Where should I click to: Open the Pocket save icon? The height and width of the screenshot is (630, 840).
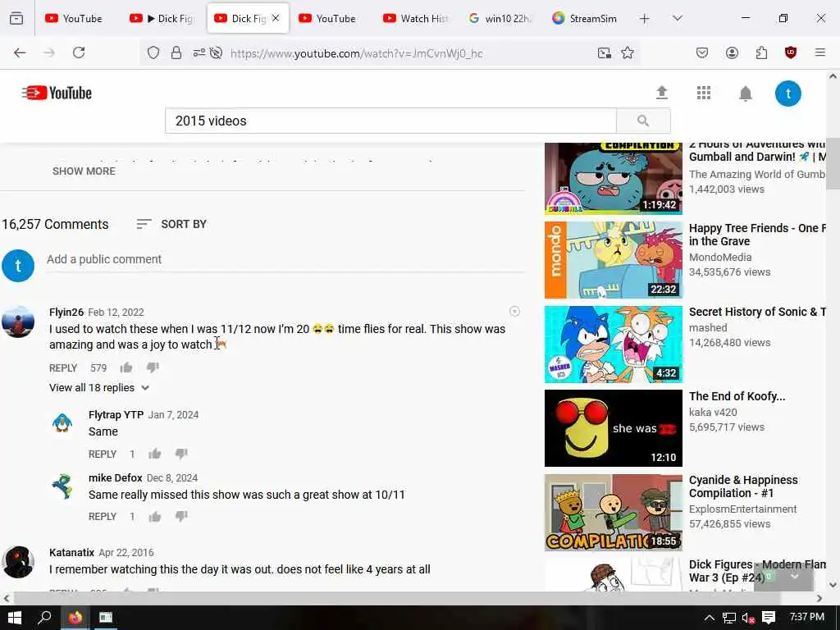pyautogui.click(x=702, y=52)
